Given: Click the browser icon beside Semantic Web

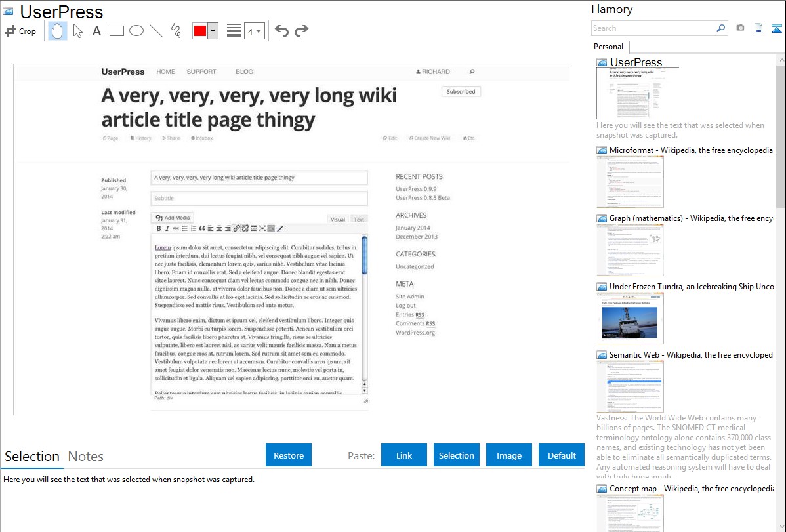Looking at the screenshot, I should pos(602,354).
